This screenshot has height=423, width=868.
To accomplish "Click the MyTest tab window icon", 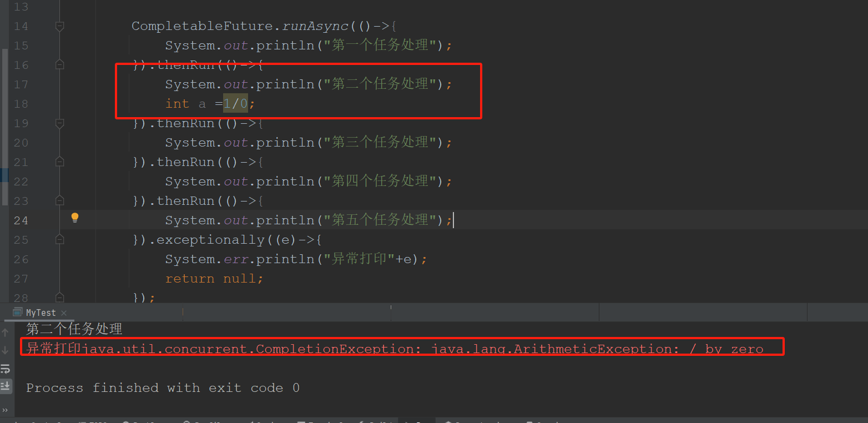I will (18, 313).
